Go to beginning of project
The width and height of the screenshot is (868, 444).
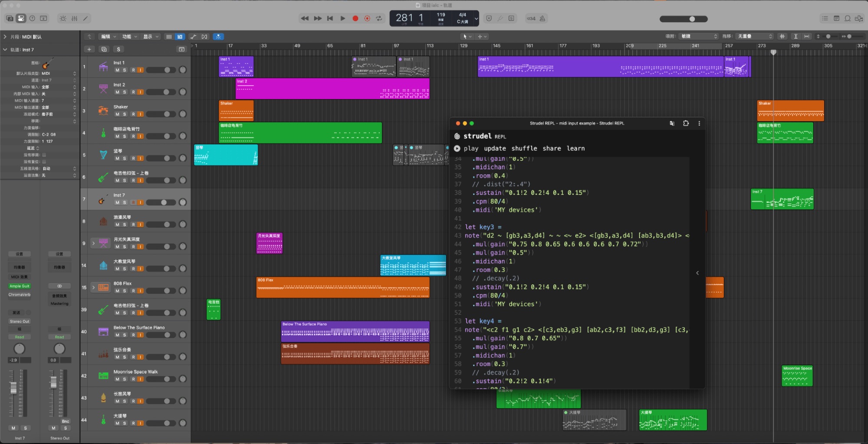[330, 18]
